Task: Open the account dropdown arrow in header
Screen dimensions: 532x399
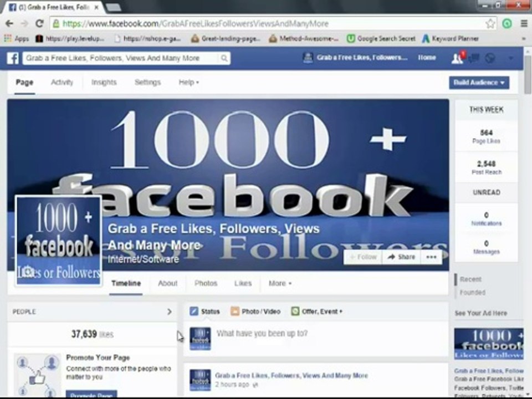Action: (x=511, y=58)
